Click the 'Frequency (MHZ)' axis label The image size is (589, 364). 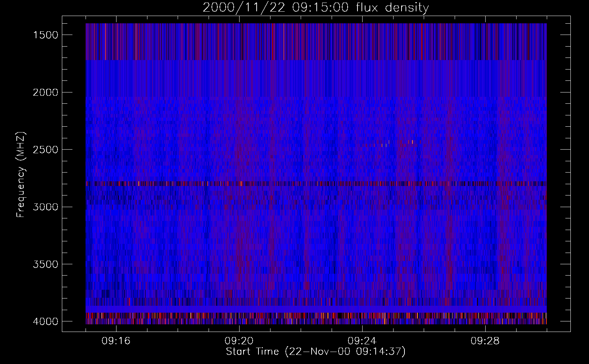21,175
